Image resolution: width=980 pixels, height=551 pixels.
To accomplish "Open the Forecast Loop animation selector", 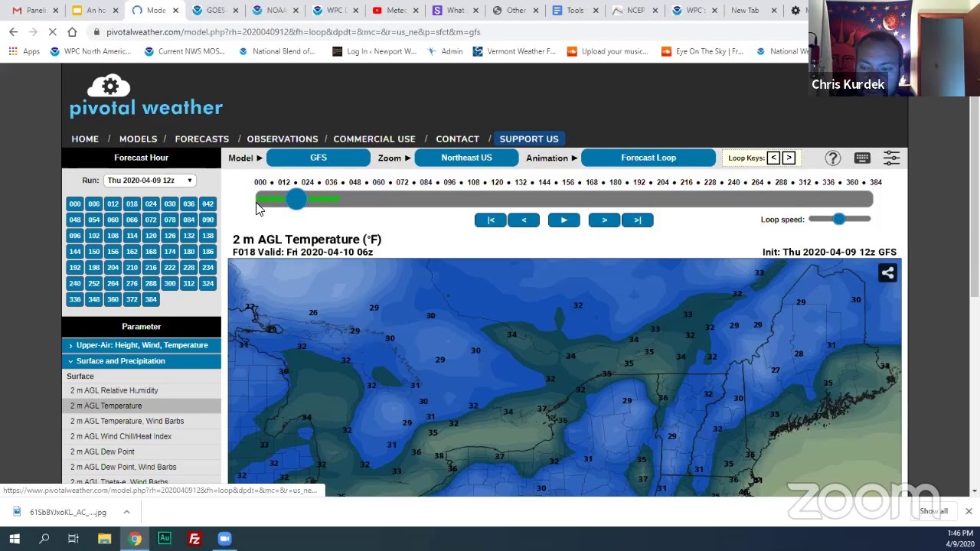I will (648, 158).
